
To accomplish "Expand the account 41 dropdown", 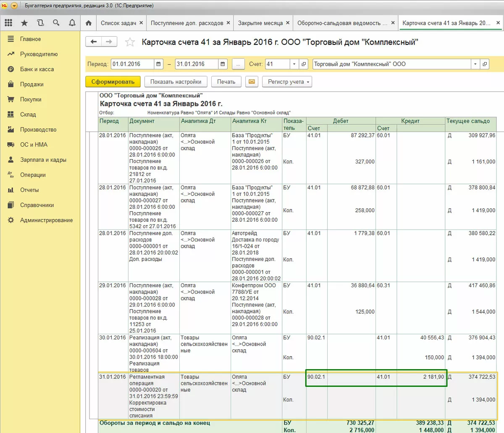I will 294,64.
